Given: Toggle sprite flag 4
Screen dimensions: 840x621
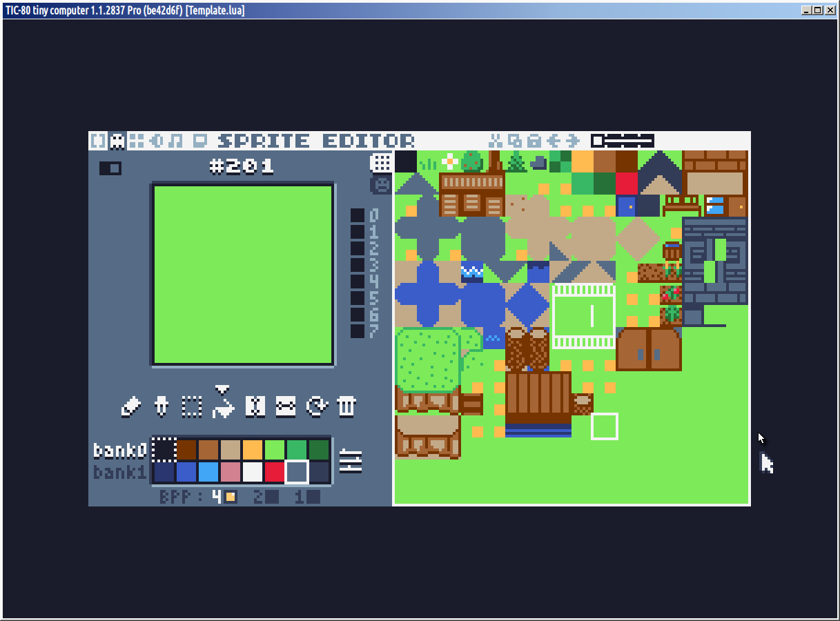Looking at the screenshot, I should tap(358, 282).
